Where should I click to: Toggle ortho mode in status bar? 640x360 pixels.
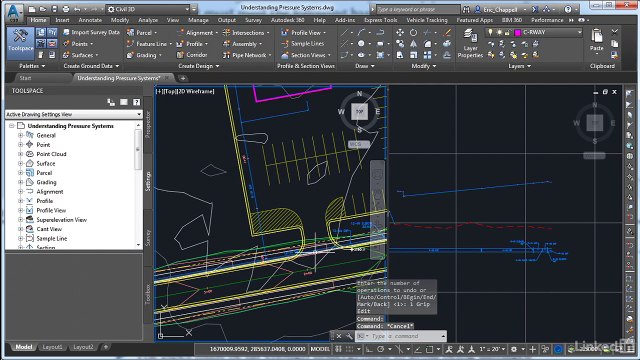pos(369,349)
